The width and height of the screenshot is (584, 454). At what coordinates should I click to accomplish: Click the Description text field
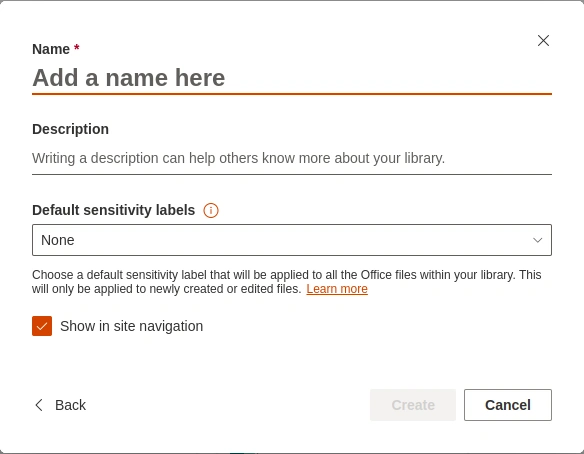click(x=292, y=158)
